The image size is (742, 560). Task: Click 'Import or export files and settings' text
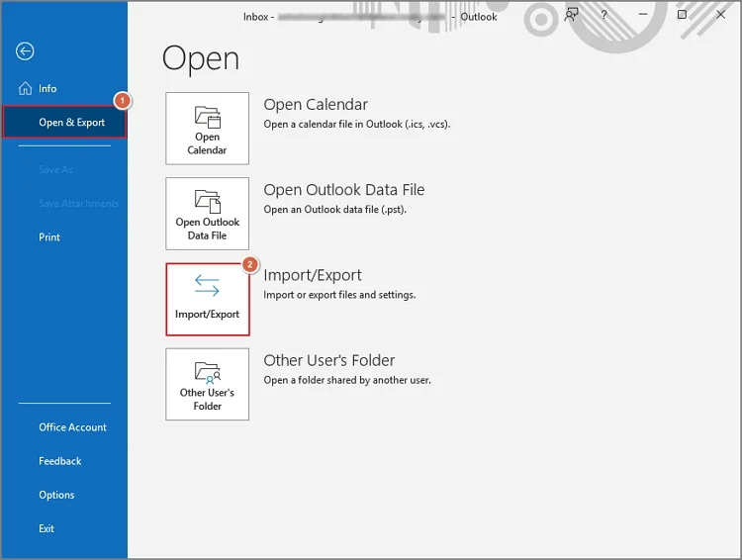(x=339, y=295)
